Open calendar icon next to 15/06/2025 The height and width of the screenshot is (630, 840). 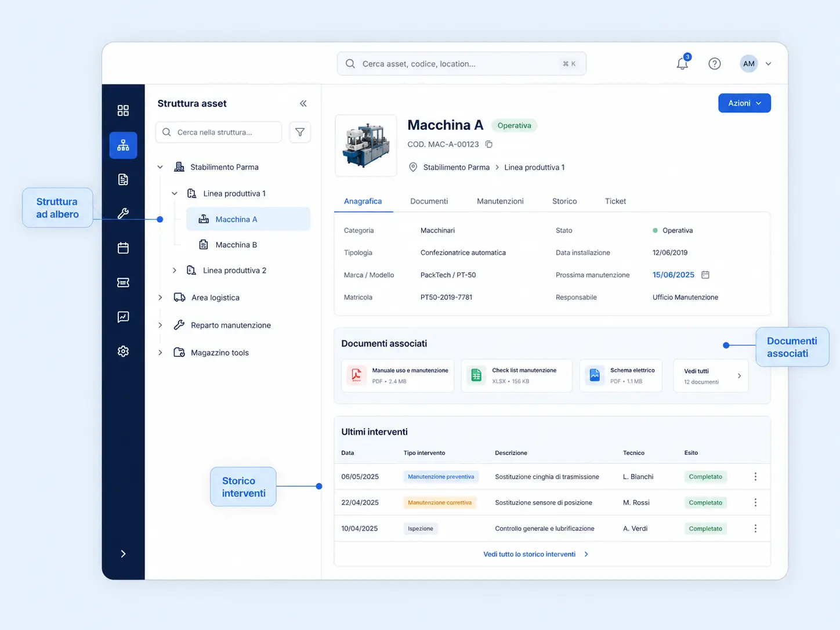pos(705,274)
